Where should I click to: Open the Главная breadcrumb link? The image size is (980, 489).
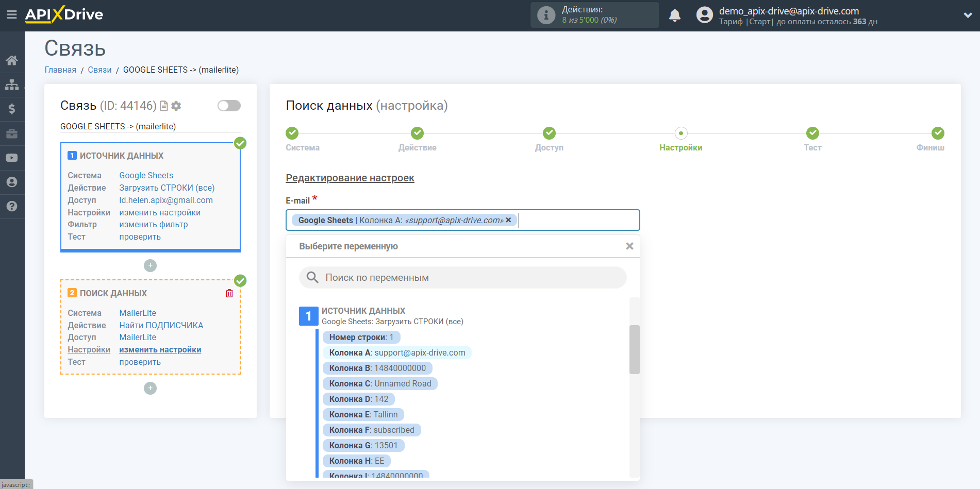[60, 70]
